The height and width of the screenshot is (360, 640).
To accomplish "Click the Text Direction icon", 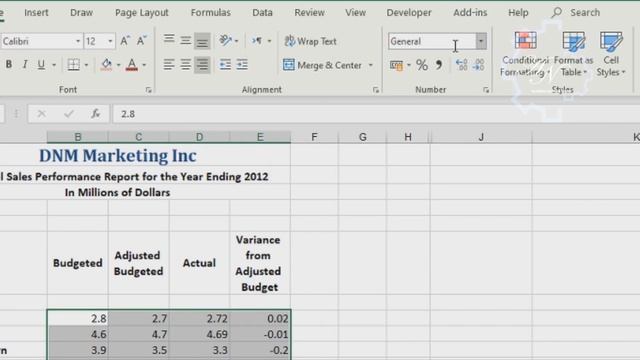I will (257, 40).
